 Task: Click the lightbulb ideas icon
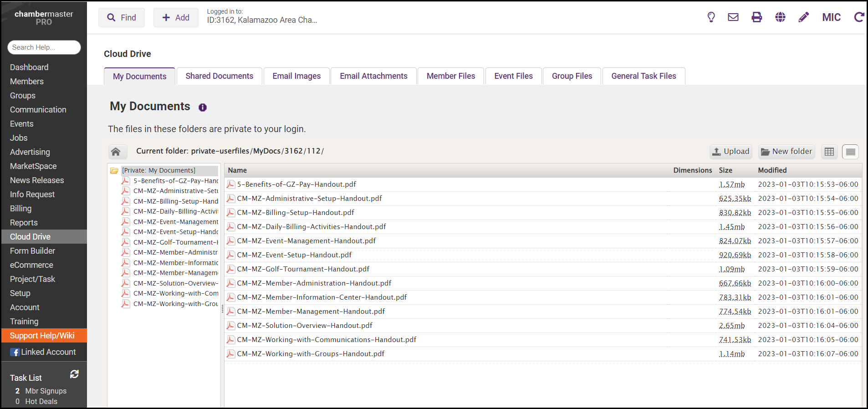(711, 17)
